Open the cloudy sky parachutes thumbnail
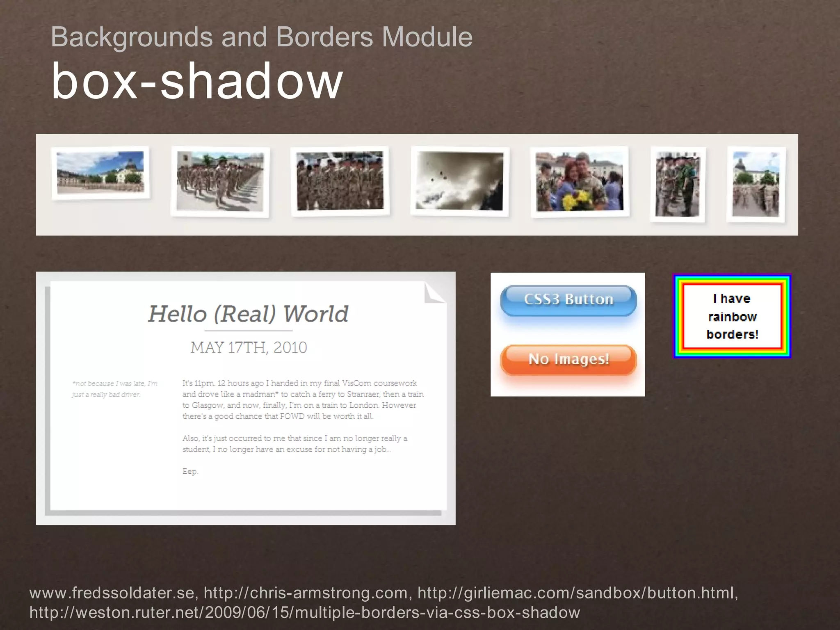This screenshot has width=840, height=630. tap(460, 181)
